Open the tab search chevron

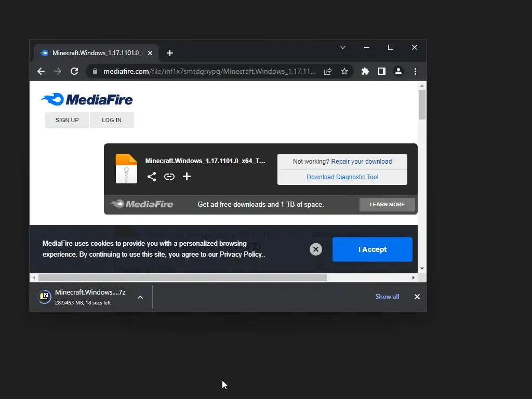tap(343, 47)
